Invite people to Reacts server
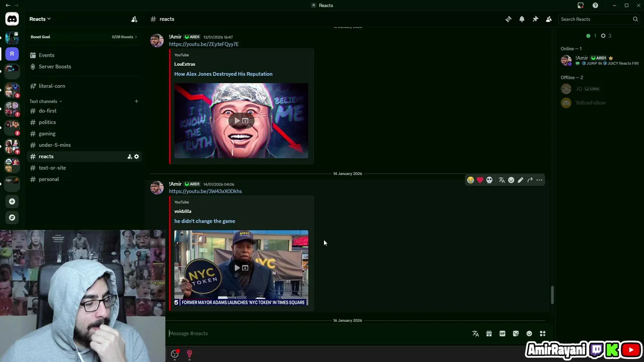Viewport: 644px width, 362px height. point(134,19)
